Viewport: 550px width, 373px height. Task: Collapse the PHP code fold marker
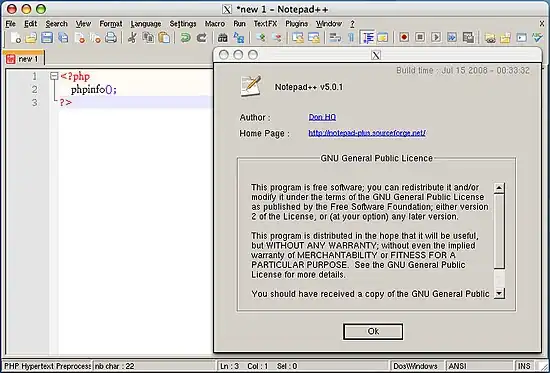[54, 76]
